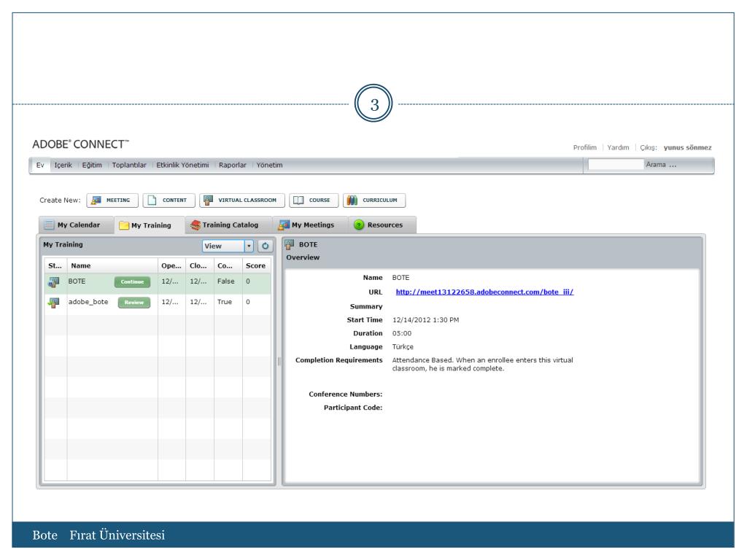Click the Curriculum books icon
This screenshot has width=747, height=560.
pos(352,201)
